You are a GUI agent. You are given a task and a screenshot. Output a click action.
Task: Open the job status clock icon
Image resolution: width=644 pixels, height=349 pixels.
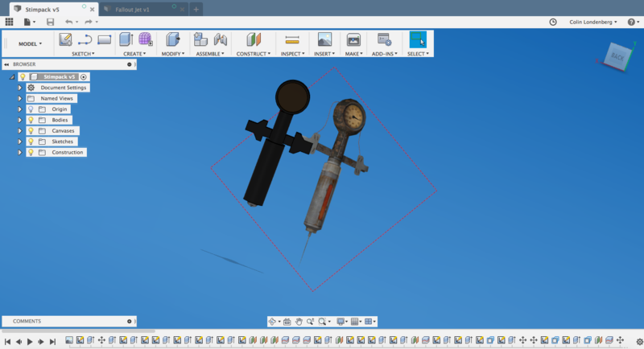point(553,23)
